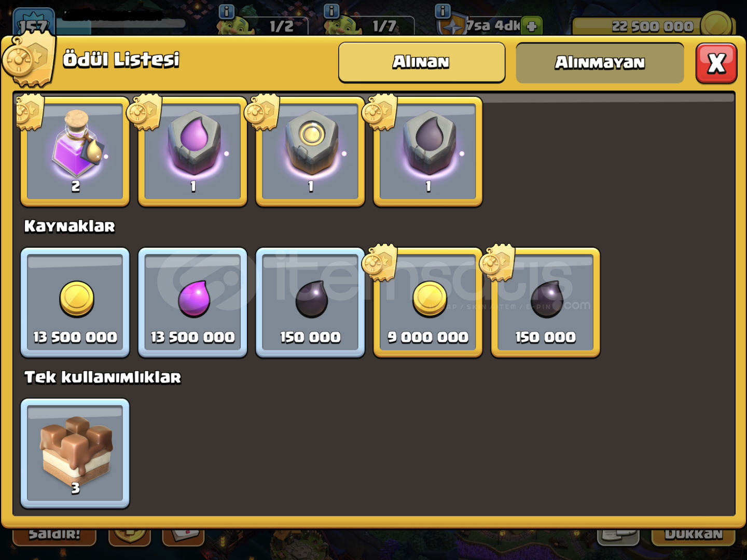This screenshot has height=560, width=747.
Task: Open the shield info icon
Action: (442, 11)
